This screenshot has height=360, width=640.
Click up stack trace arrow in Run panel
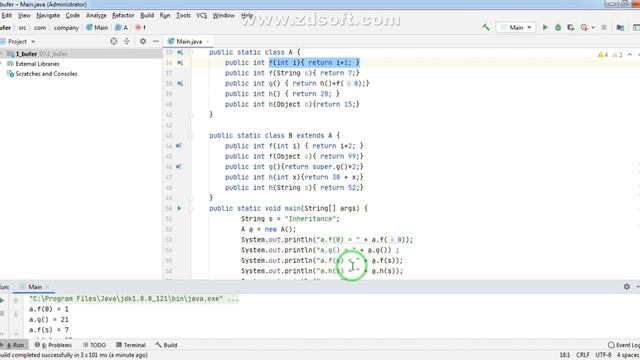pyautogui.click(x=16, y=301)
